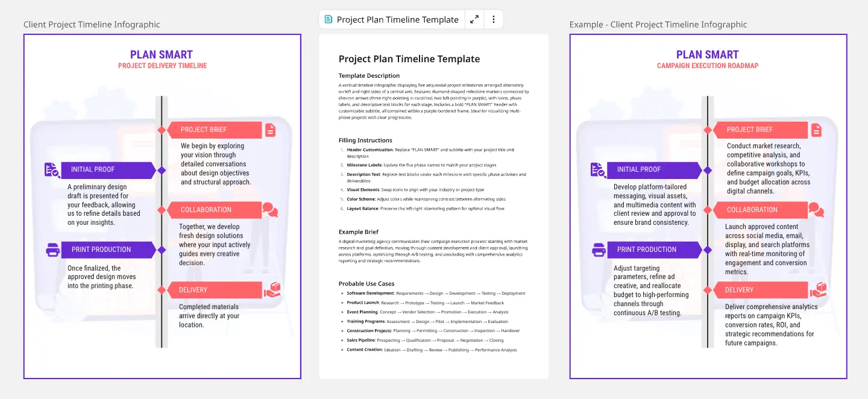
Task: Click the "Project Plan Timeline Template" document heading
Action: [x=409, y=59]
